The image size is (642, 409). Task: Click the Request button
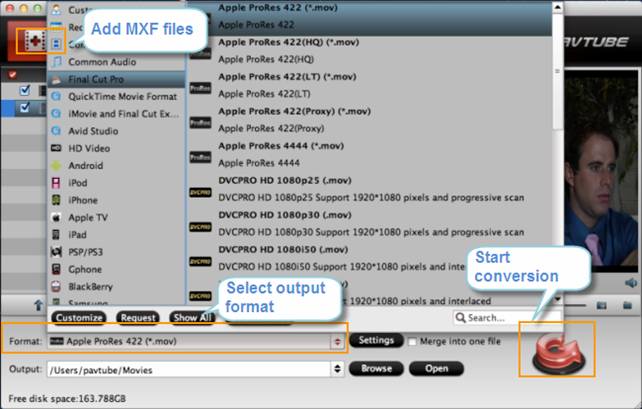tap(138, 318)
